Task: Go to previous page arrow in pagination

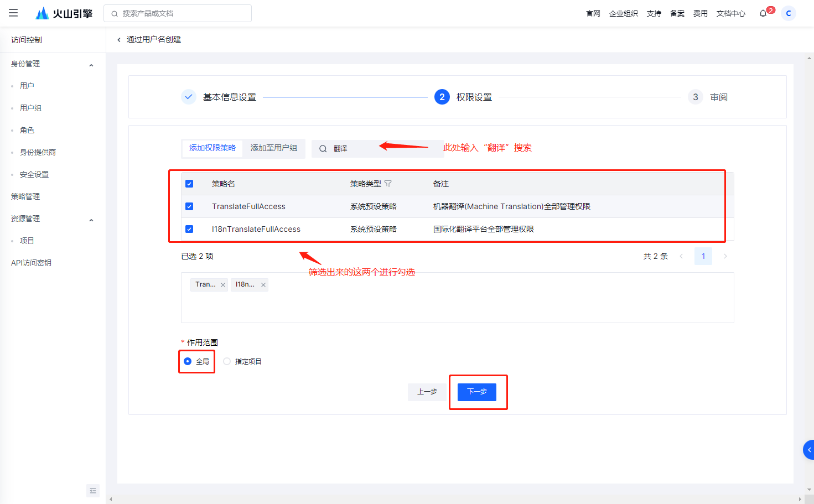Action: (681, 256)
